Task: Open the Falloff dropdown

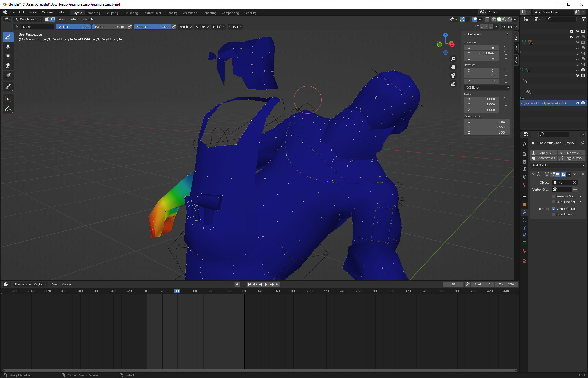Action: (x=219, y=27)
